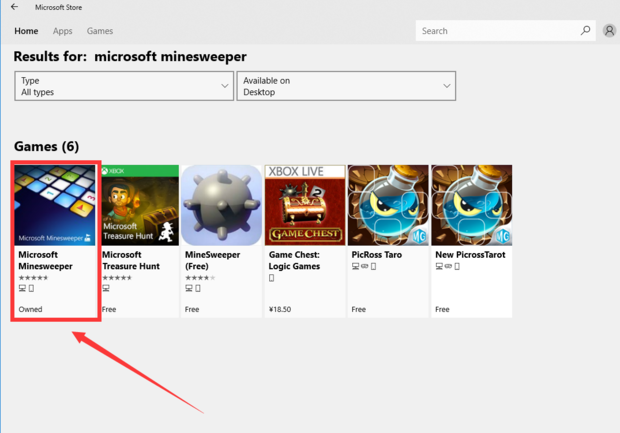Click the star rating under Treasure Hunt
The width and height of the screenshot is (620, 433).
pyautogui.click(x=117, y=278)
